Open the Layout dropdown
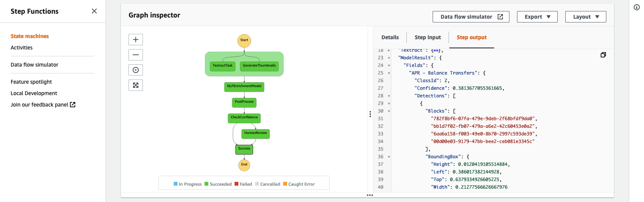This screenshot has width=644, height=202. (x=585, y=17)
